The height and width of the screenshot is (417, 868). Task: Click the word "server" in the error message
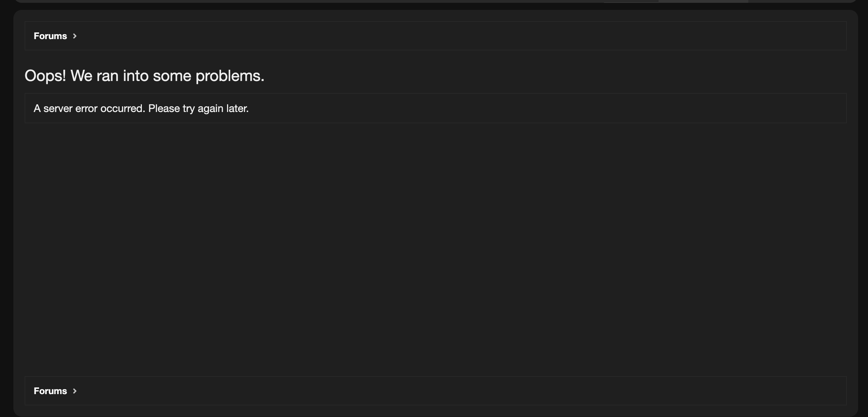58,108
